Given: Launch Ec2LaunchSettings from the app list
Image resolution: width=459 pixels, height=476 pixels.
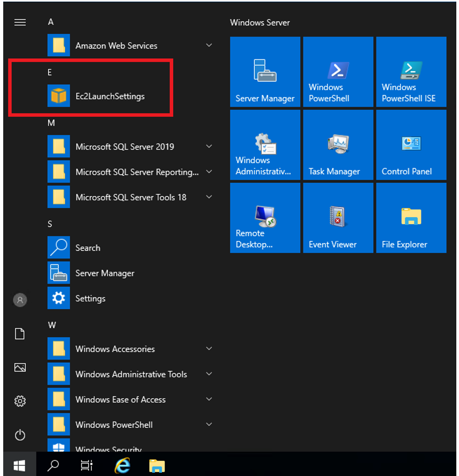Looking at the screenshot, I should 110,96.
